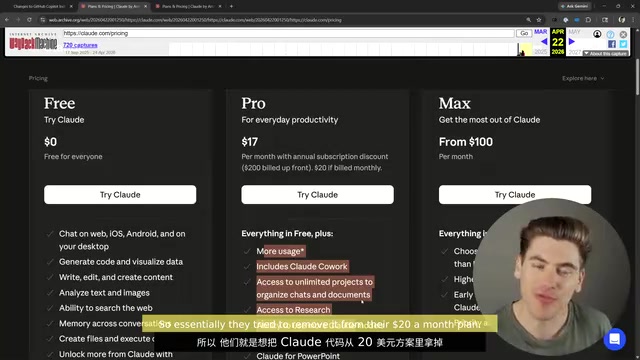
Task: Switch to the Changes to GitHub Copilot tab
Action: click(x=39, y=6)
